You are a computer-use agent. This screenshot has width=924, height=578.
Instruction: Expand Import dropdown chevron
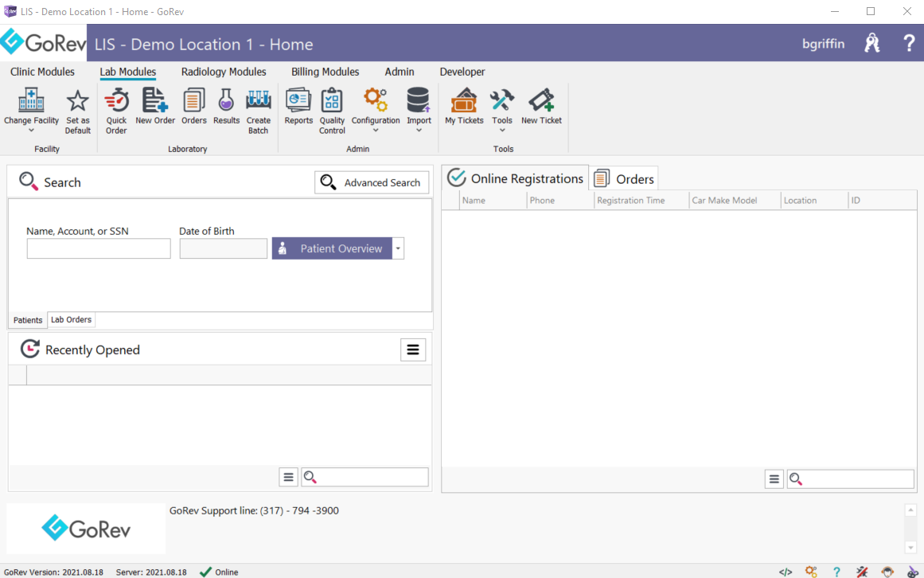(419, 131)
